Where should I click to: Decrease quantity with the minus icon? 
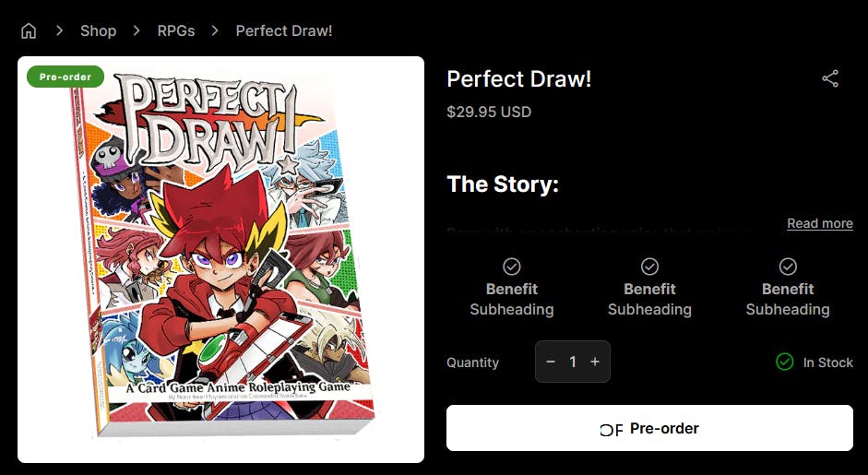(551, 362)
